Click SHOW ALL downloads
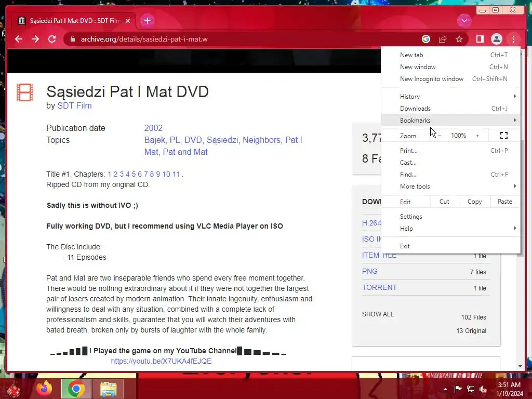 [x=378, y=314]
